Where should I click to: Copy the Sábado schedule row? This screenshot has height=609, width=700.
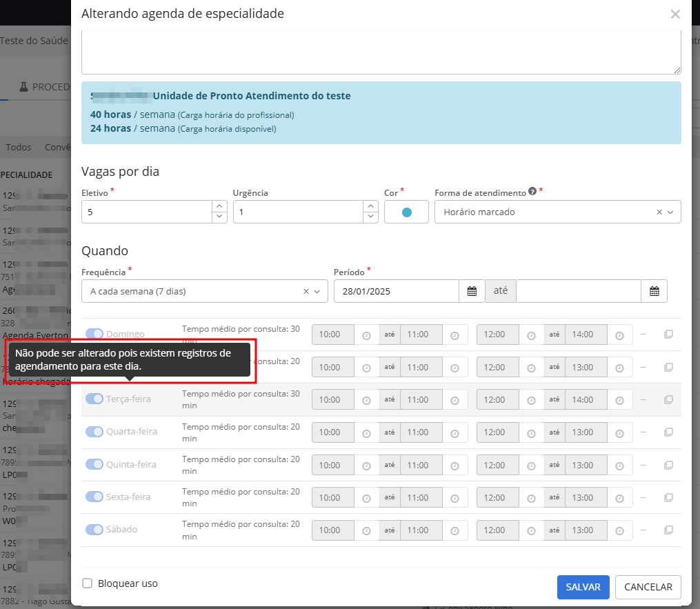(668, 530)
